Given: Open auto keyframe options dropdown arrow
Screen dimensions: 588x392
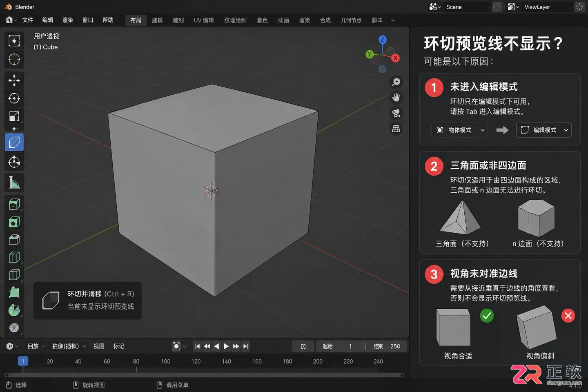Looking at the screenshot, I should click(185, 346).
